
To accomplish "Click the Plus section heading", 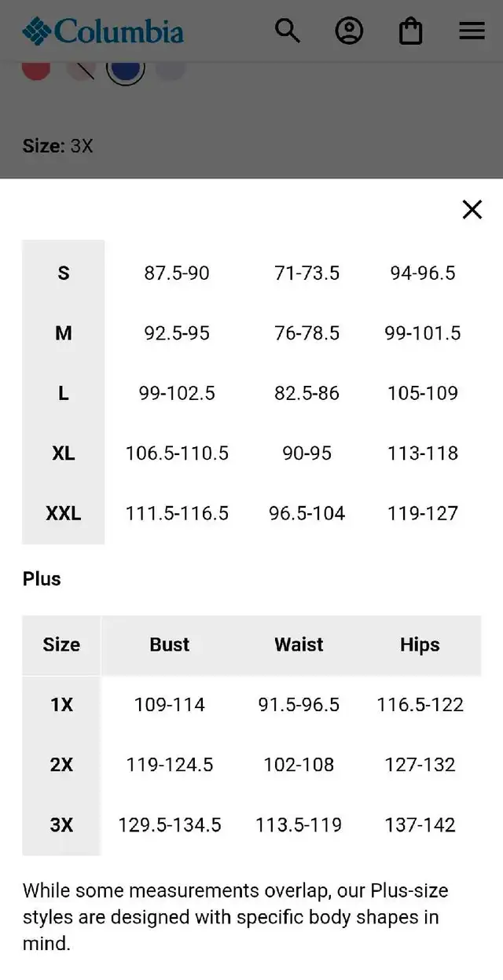I will pos(42,579).
